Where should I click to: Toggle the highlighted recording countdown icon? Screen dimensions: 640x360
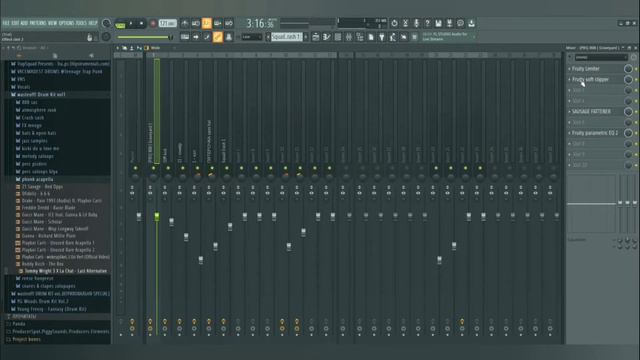pos(207,23)
